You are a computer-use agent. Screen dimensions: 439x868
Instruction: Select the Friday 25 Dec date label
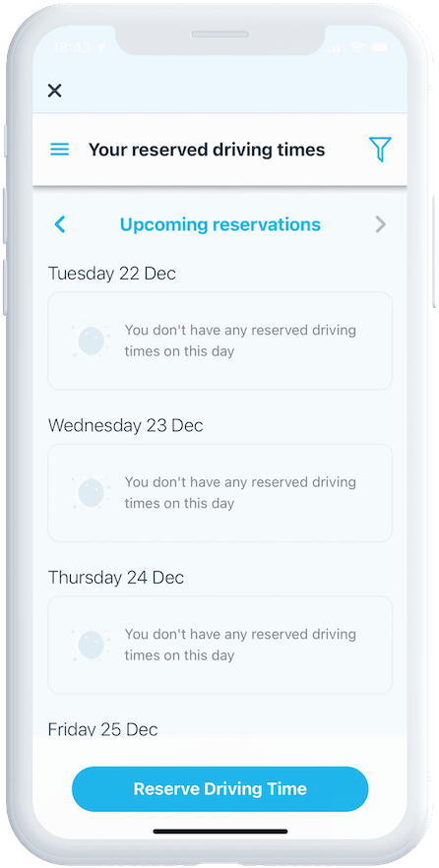point(103,729)
